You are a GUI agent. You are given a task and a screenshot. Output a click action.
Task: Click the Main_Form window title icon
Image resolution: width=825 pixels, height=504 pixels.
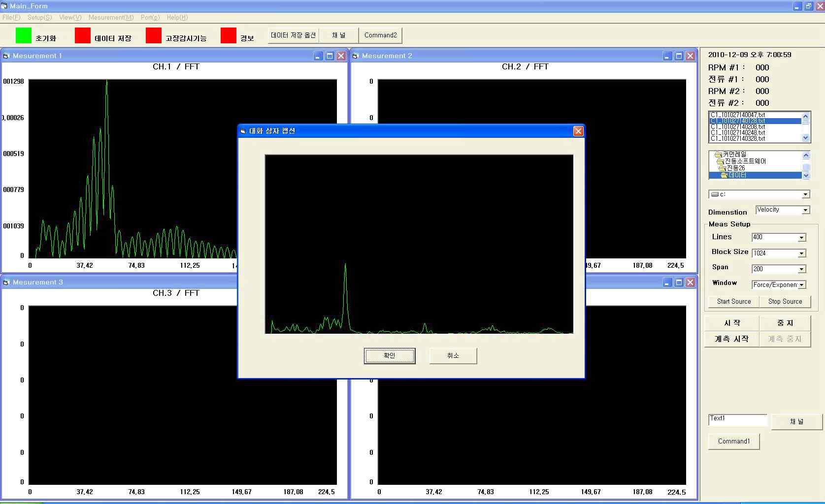coord(4,6)
